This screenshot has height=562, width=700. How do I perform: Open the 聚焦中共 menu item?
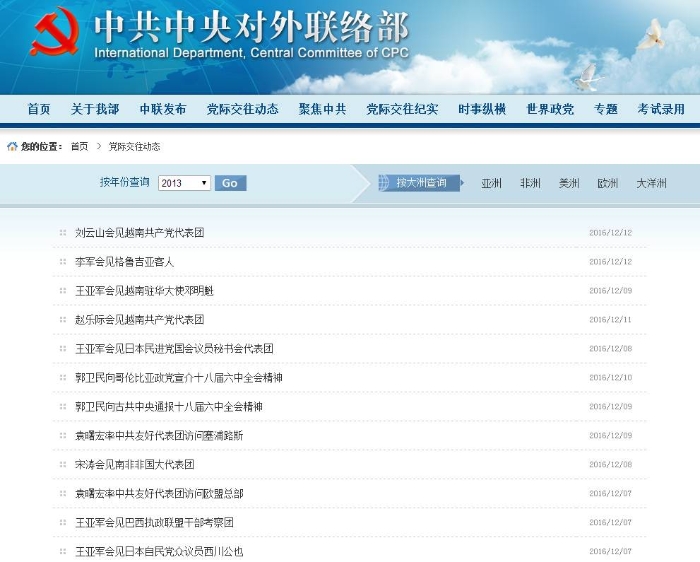322,109
